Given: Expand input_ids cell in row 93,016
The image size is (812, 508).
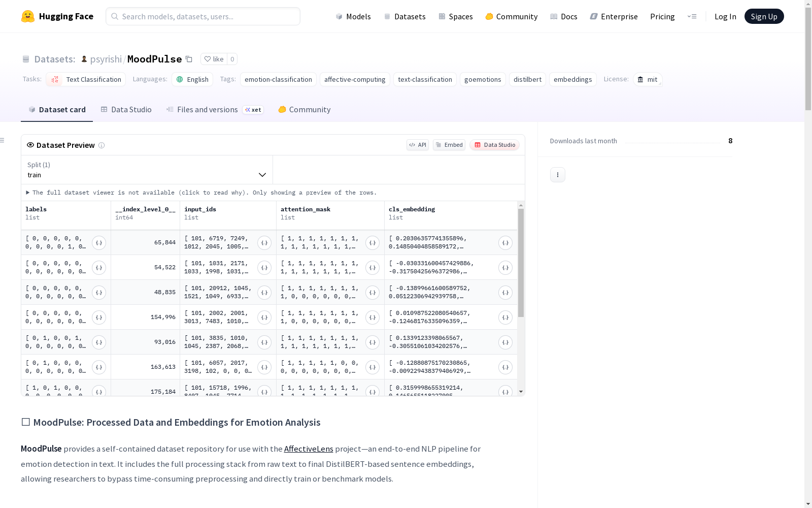Looking at the screenshot, I should pyautogui.click(x=264, y=342).
